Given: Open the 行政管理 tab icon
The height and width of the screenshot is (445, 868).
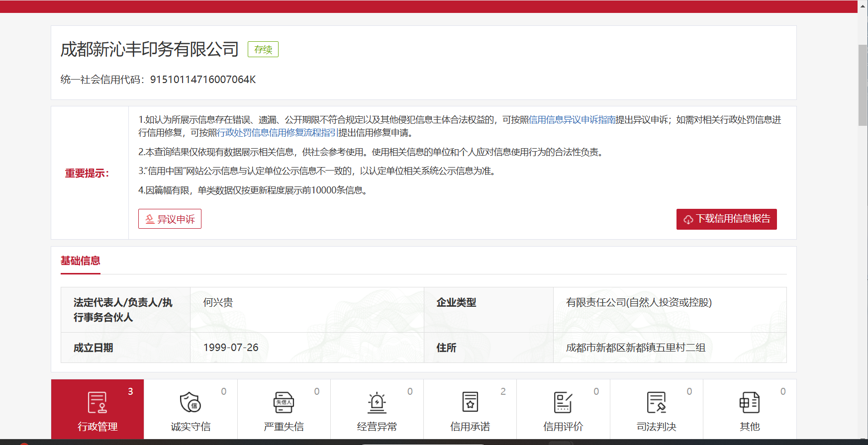Looking at the screenshot, I should coord(97,403).
